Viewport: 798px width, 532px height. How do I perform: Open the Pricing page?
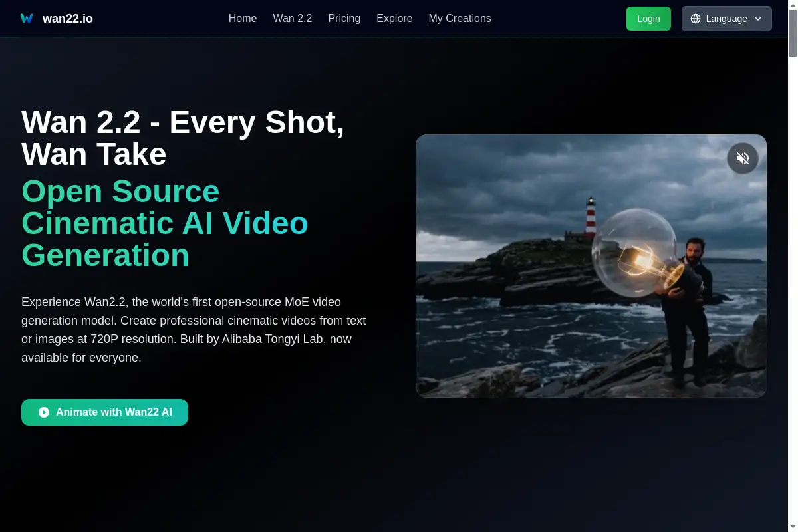pyautogui.click(x=344, y=19)
